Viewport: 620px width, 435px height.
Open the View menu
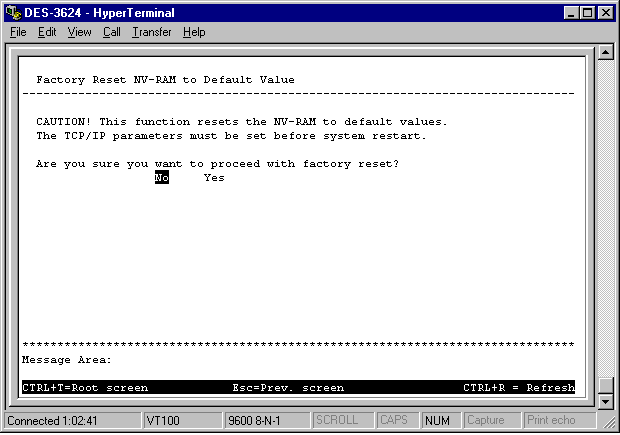(x=79, y=32)
